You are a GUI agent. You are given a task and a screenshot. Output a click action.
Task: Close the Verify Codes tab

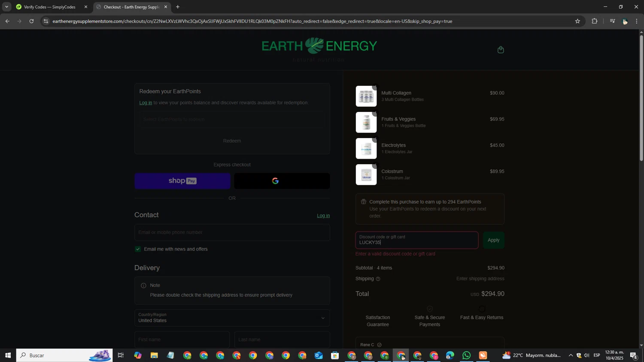[x=86, y=7]
